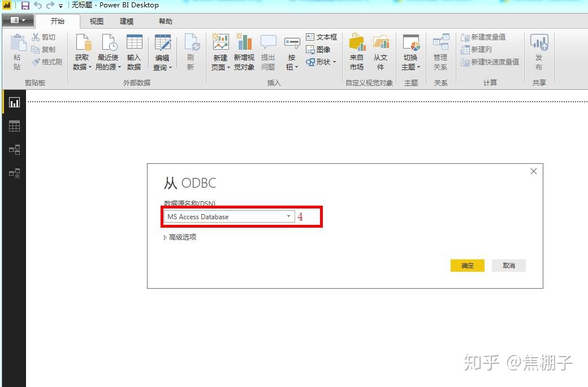Click the 发布 (Publish) icon
This screenshot has width=588, height=387.
[539, 51]
